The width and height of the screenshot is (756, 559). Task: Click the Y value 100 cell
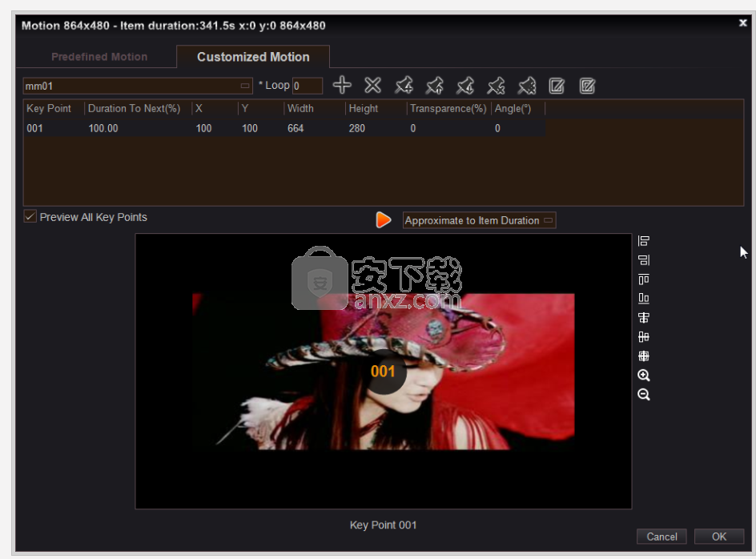click(250, 128)
